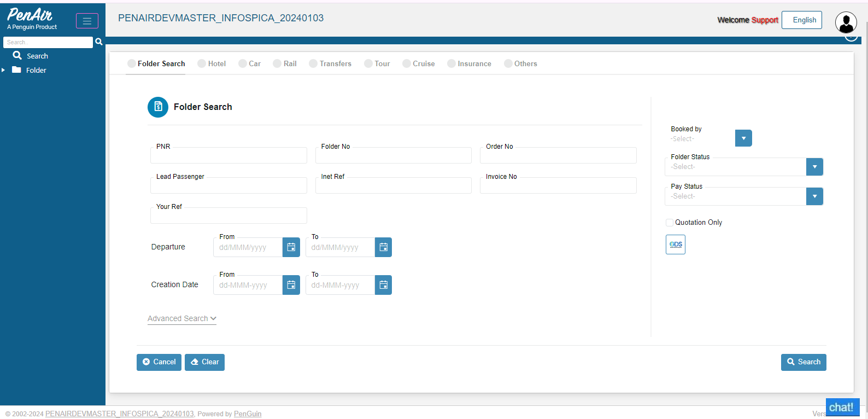
Task: Click the sidebar search magnifier icon
Action: tap(99, 42)
